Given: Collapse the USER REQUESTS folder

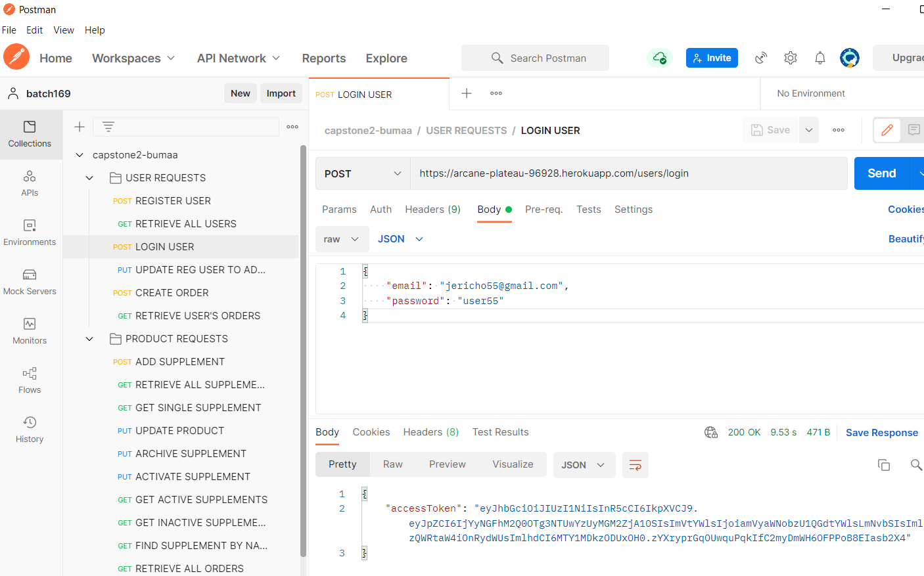Looking at the screenshot, I should pyautogui.click(x=89, y=178).
